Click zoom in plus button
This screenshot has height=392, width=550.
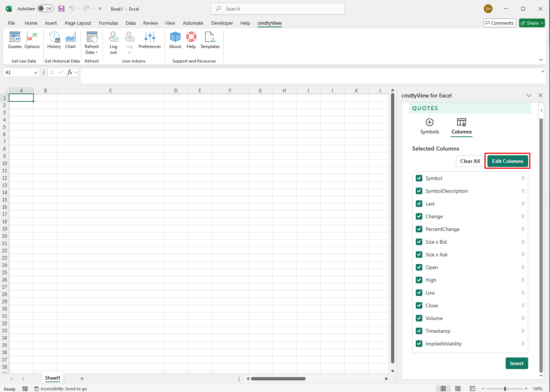526,389
